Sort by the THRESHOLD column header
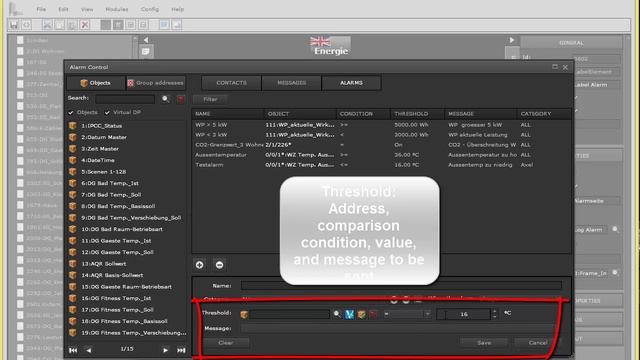Screen dimensions: 640x360 point(417,113)
